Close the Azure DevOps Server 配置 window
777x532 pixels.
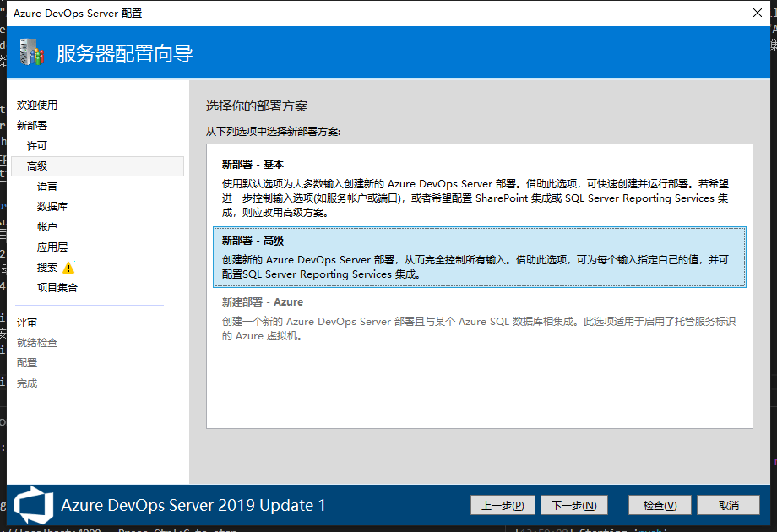(757, 13)
